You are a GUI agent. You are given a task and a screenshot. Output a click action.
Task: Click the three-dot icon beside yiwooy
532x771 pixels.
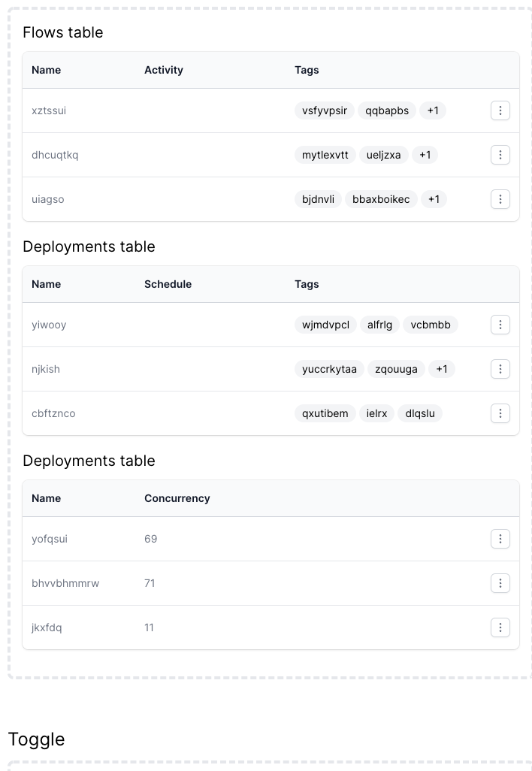(x=500, y=324)
